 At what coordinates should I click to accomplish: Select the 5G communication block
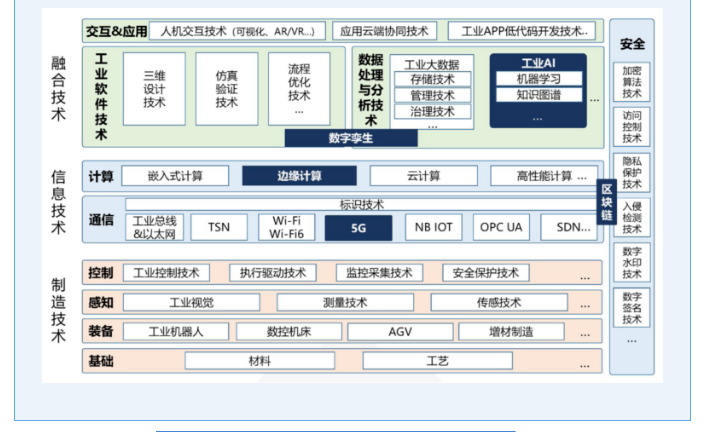tap(358, 227)
